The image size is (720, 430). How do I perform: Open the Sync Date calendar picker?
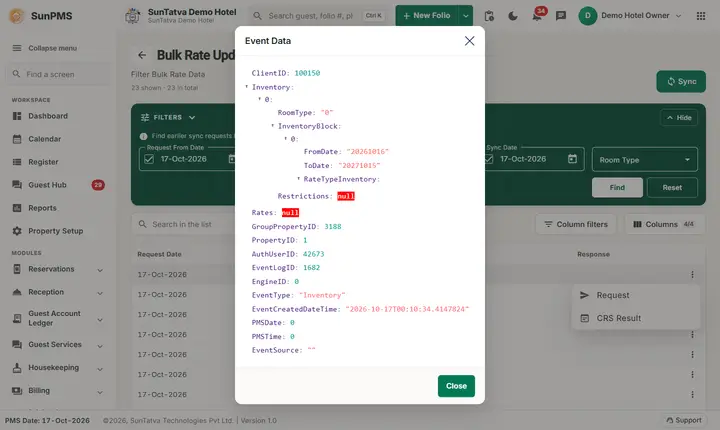(x=572, y=159)
